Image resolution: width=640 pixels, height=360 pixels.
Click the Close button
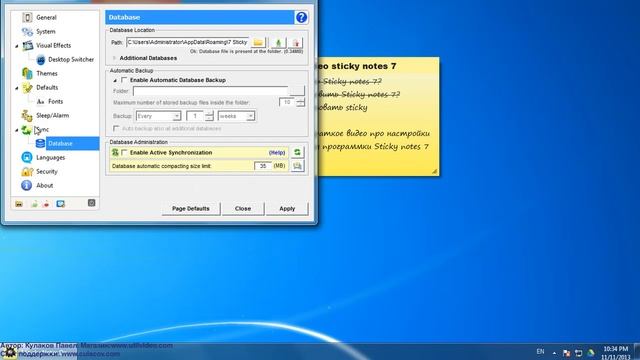[x=243, y=209]
